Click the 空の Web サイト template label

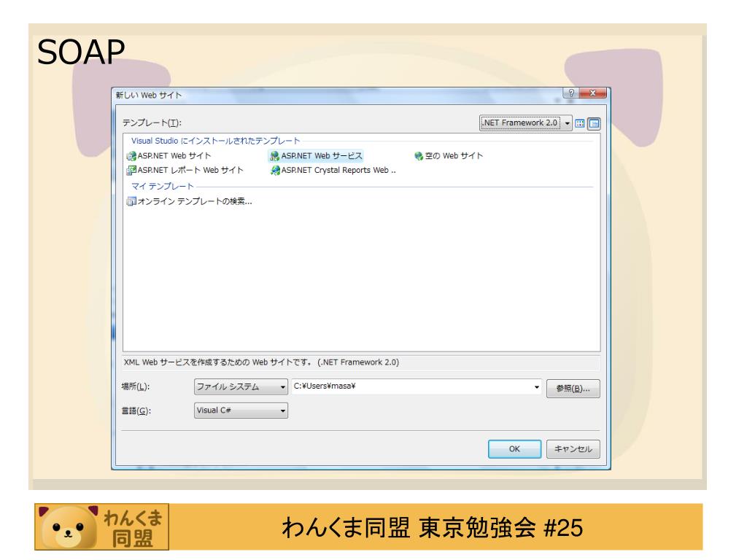tap(454, 156)
